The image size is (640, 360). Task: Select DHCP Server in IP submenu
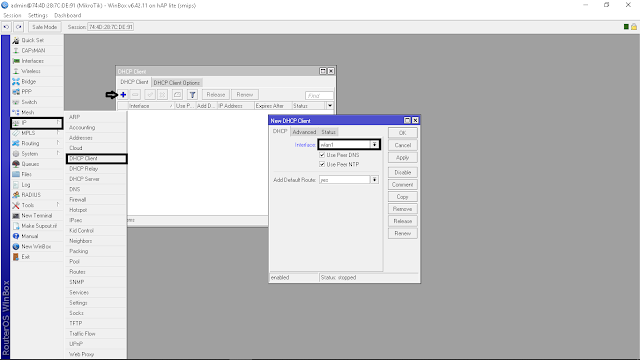(96, 179)
